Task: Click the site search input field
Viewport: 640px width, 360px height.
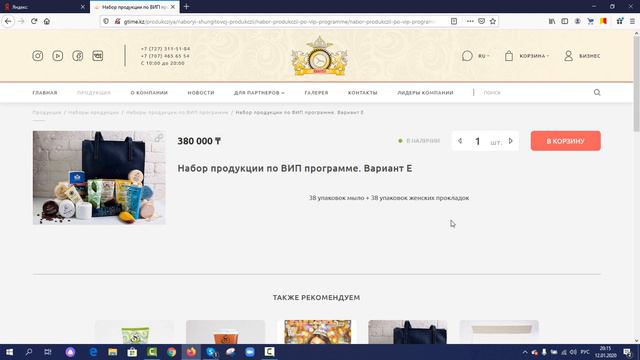Action: (x=535, y=93)
